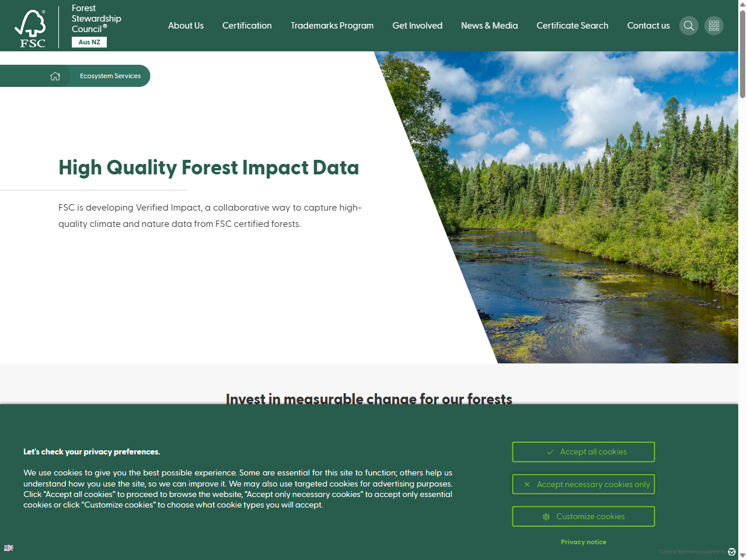Open the Trademarks Program page

332,26
